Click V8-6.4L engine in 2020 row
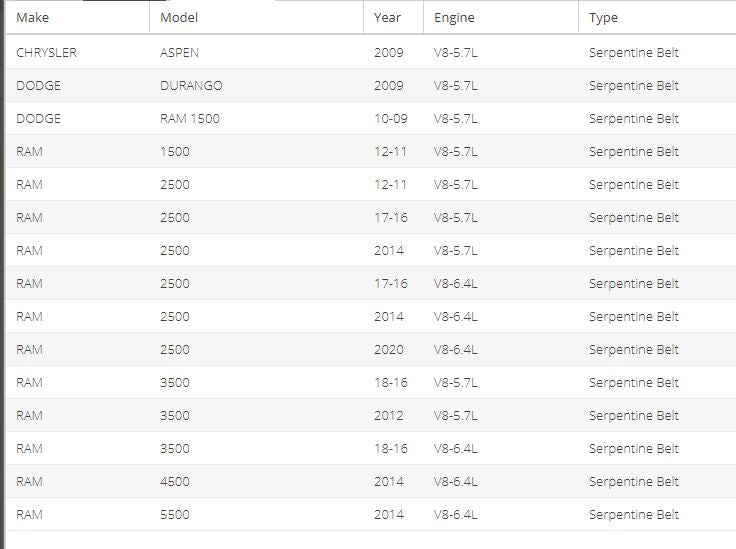This screenshot has width=736, height=549. pos(455,350)
